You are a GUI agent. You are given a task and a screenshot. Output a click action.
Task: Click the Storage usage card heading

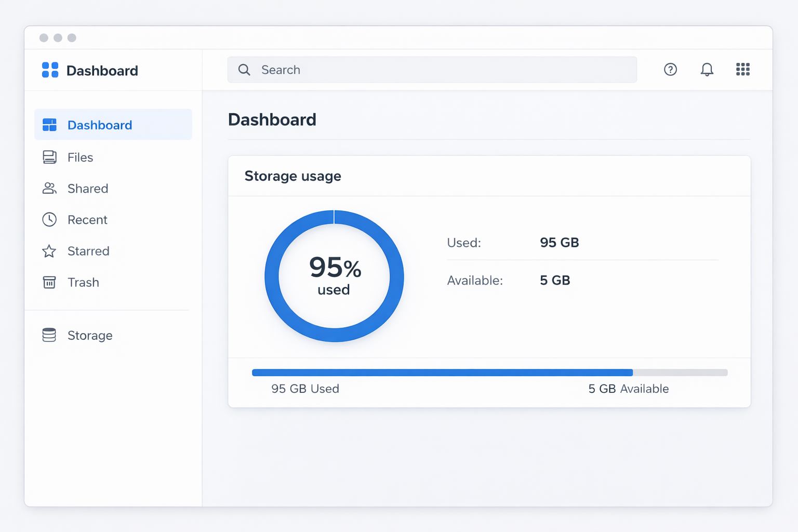(x=292, y=176)
